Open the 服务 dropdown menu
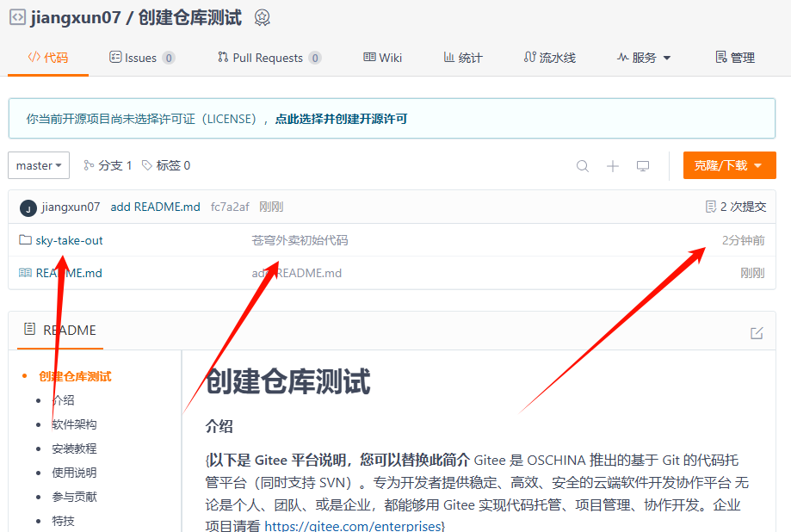Image resolution: width=791 pixels, height=532 pixels. point(643,57)
